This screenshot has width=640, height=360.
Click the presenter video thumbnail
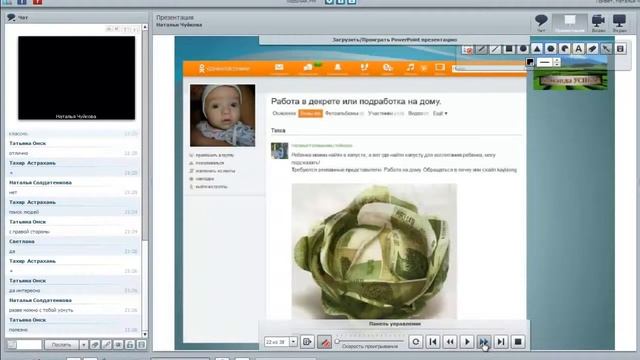pyautogui.click(x=76, y=78)
